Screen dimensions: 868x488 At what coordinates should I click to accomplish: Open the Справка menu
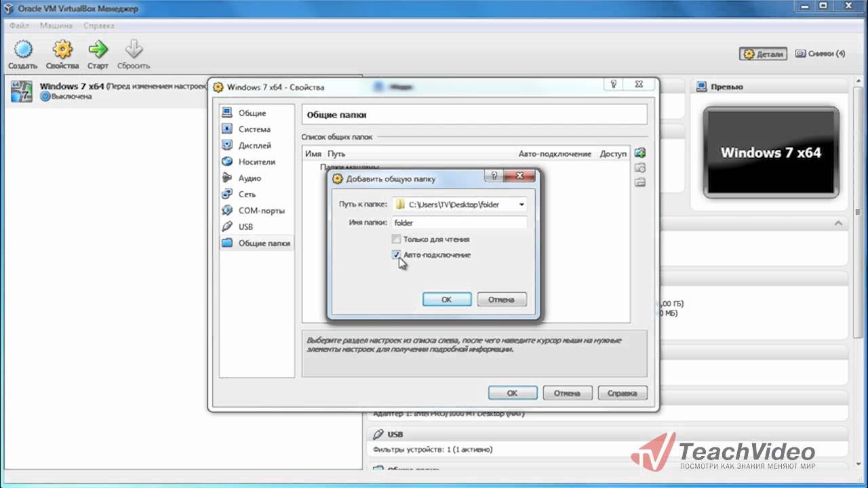click(x=99, y=25)
